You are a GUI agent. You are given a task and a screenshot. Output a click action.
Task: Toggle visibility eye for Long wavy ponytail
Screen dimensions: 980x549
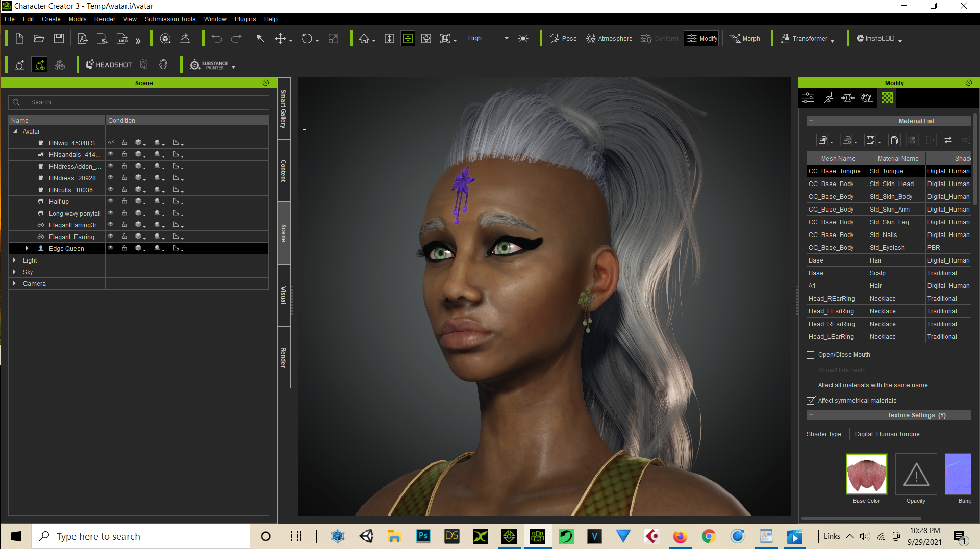(110, 213)
